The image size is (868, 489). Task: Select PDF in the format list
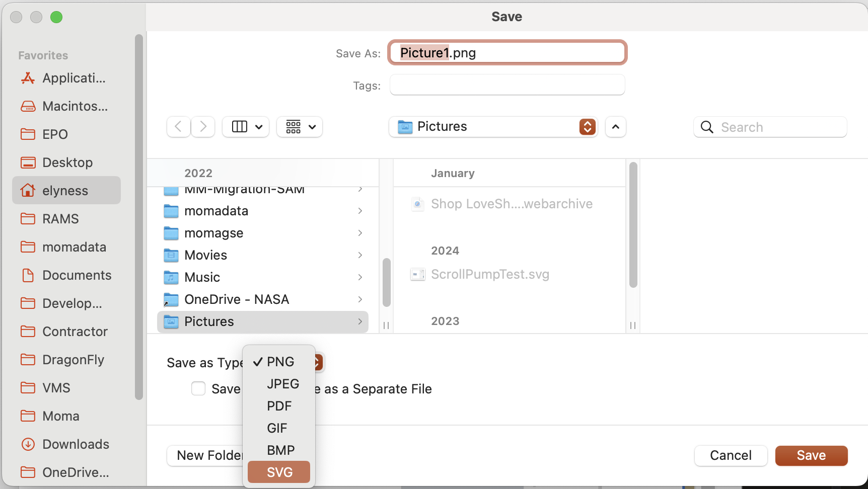click(x=279, y=406)
